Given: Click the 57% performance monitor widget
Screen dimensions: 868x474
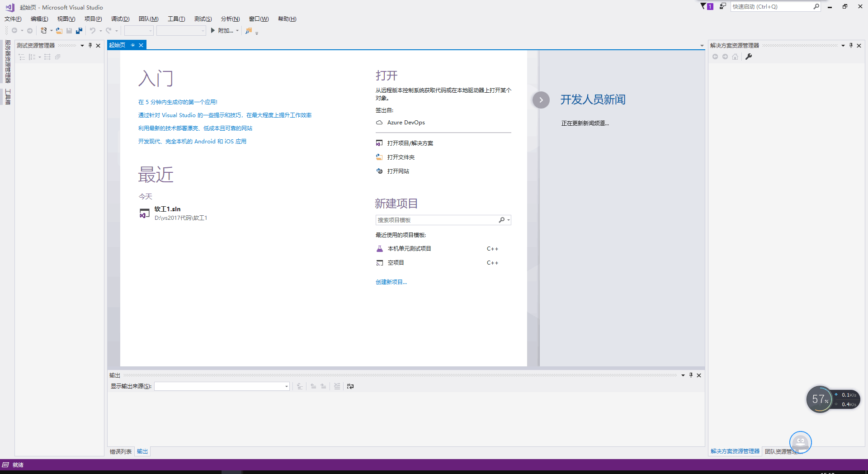Looking at the screenshot, I should [x=819, y=399].
